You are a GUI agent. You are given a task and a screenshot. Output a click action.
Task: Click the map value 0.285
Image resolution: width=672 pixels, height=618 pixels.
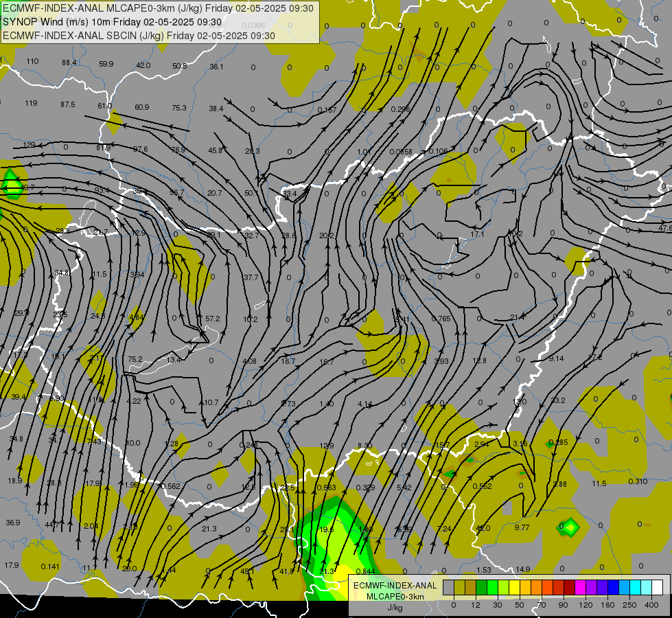pyautogui.click(x=559, y=442)
